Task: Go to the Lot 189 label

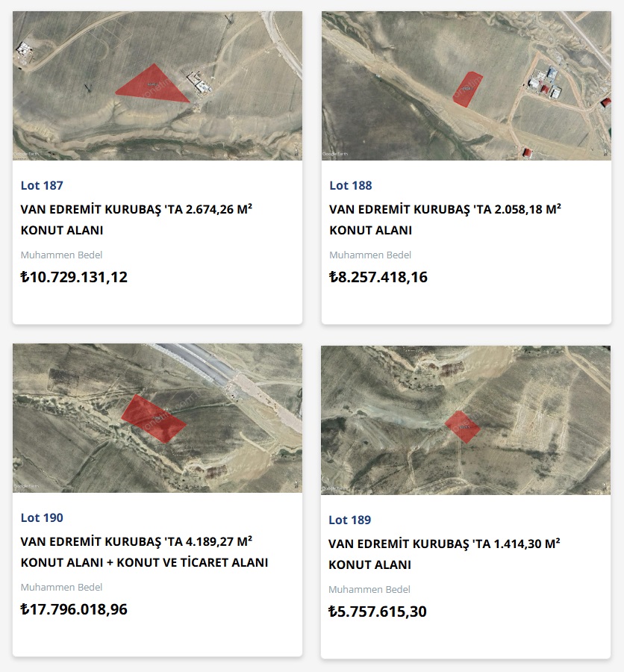Action: point(350,520)
